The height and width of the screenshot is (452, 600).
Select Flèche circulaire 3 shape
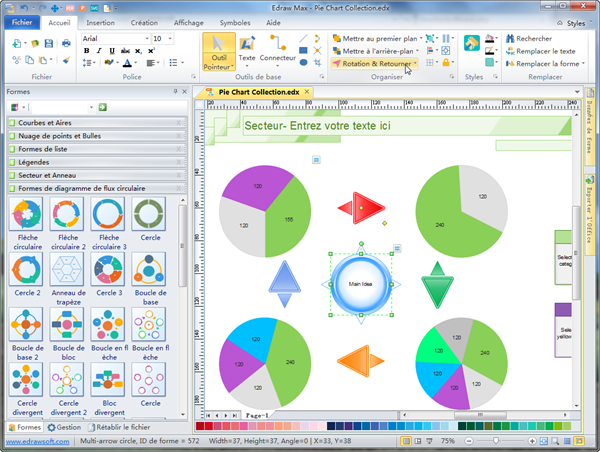coord(108,214)
